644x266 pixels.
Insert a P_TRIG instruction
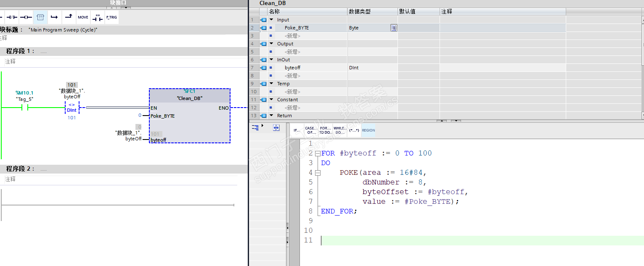(x=111, y=17)
